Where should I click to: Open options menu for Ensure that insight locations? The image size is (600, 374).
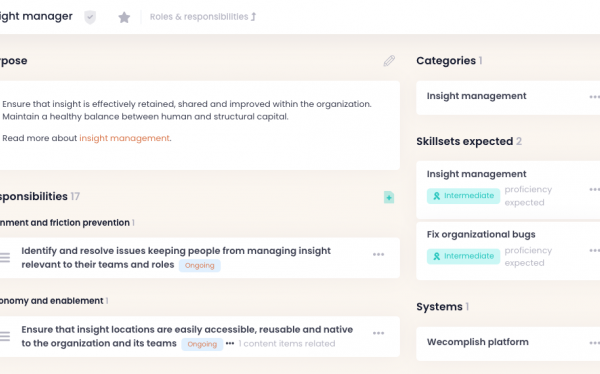(x=378, y=333)
